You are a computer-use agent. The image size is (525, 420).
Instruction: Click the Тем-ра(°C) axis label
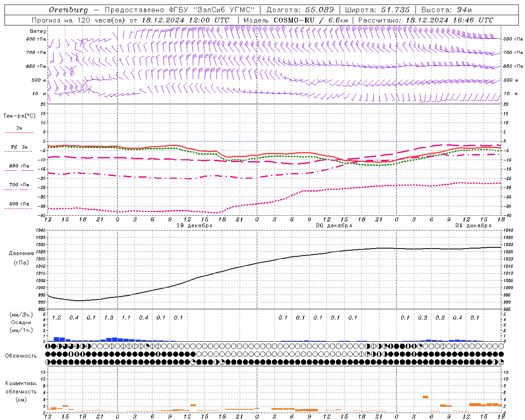(x=19, y=116)
